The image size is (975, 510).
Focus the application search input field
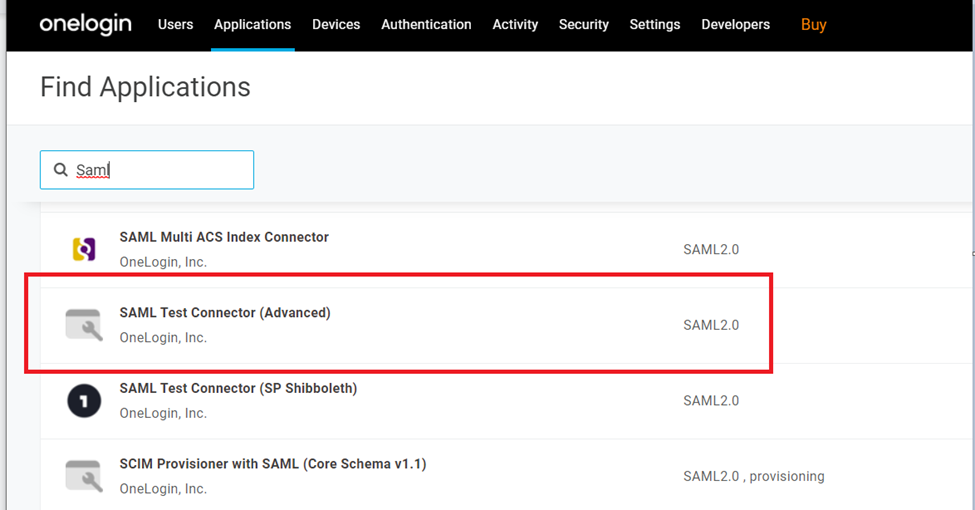(160, 170)
